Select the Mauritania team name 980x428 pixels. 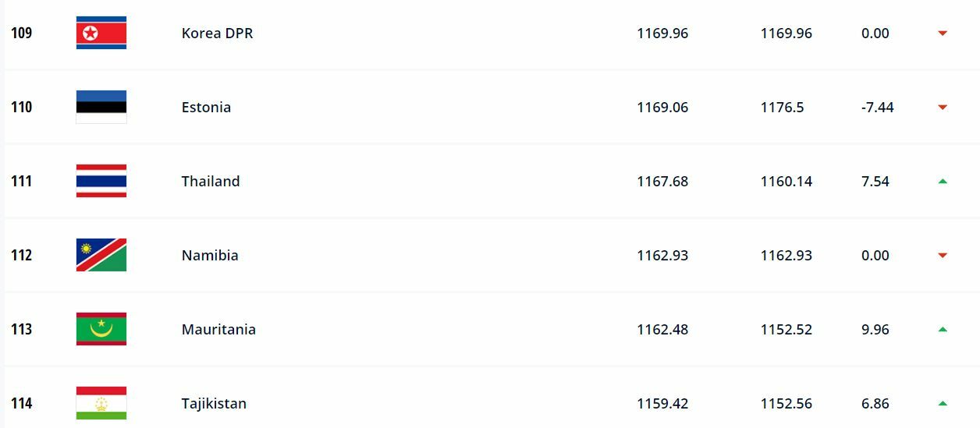click(x=218, y=330)
